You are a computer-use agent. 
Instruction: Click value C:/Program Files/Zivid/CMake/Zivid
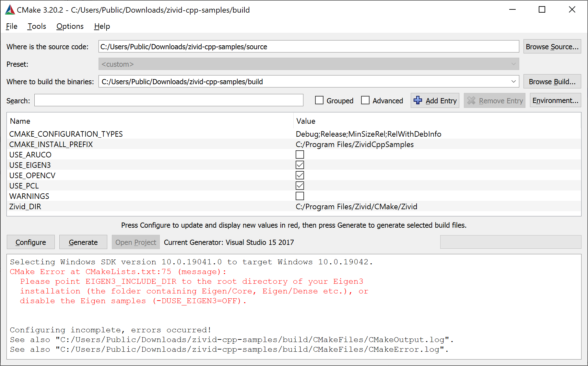[x=356, y=207]
